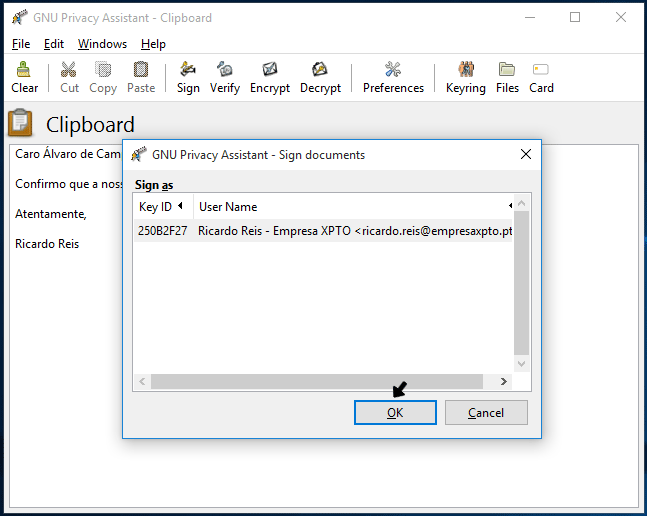Click the GPA icon in Sign documents title bar

pos(139,154)
